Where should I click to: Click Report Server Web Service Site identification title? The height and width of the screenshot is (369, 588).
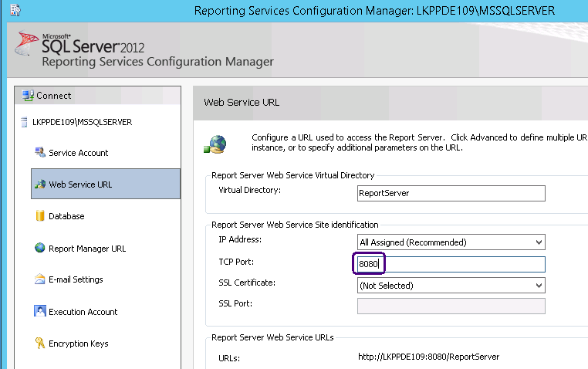(x=295, y=225)
